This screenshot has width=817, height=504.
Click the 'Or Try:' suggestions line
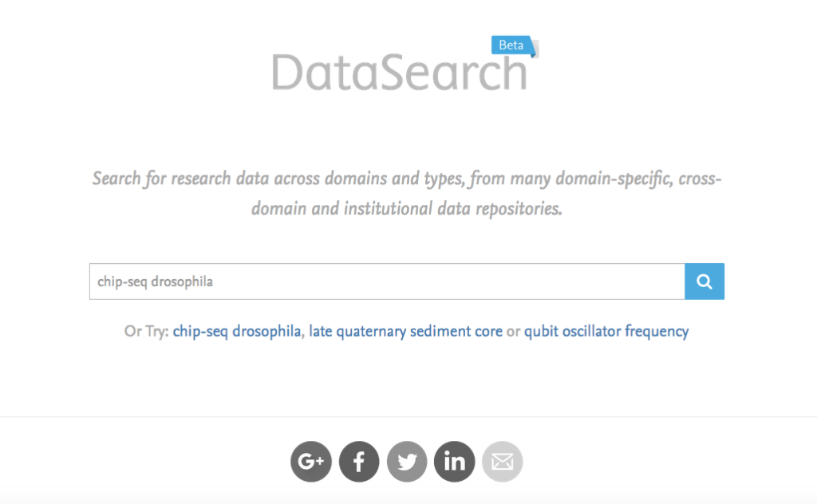click(148, 331)
